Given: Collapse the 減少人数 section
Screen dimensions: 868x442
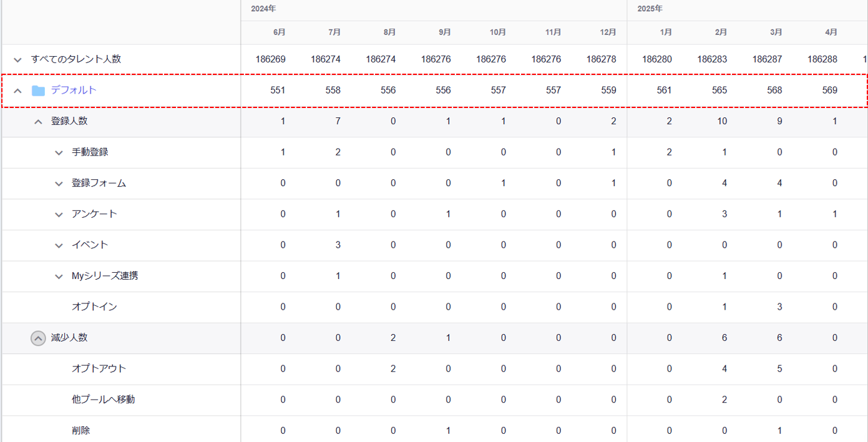Looking at the screenshot, I should click(x=38, y=338).
